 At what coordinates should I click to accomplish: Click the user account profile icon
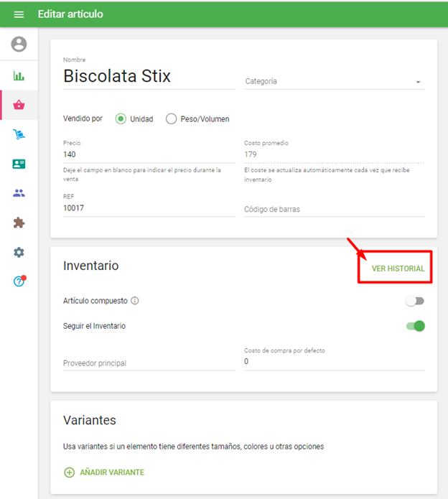pos(19,45)
